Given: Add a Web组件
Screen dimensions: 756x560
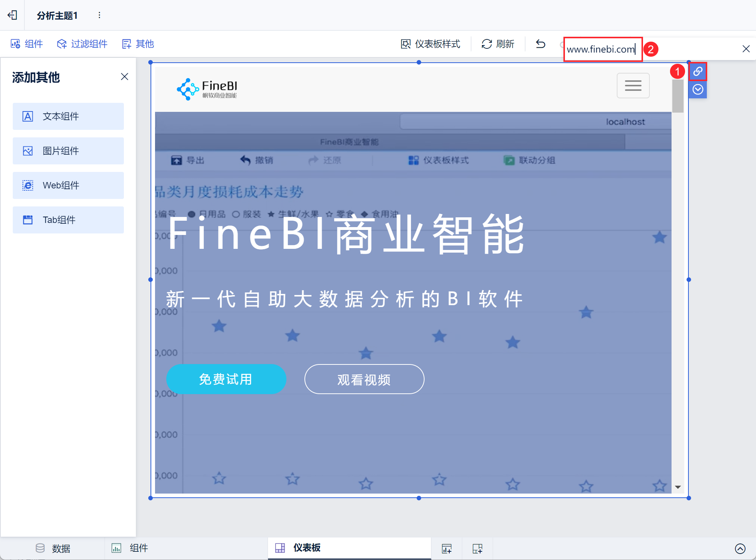Looking at the screenshot, I should click(x=68, y=185).
